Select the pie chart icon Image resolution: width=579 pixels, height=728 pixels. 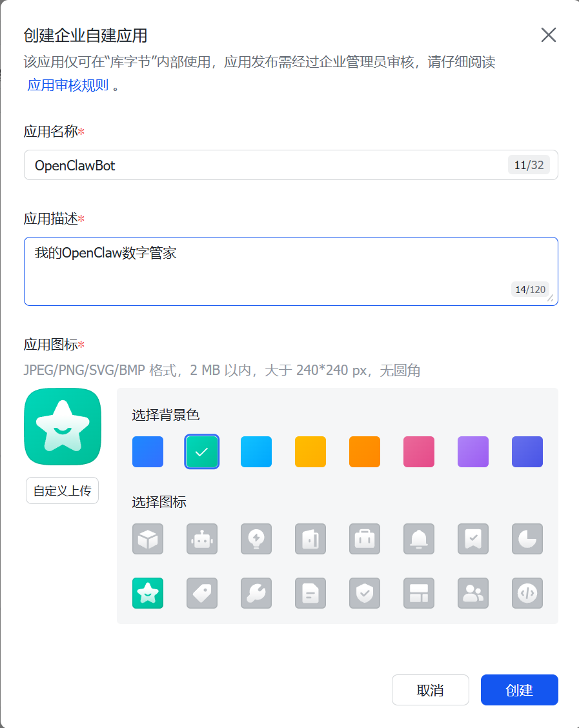527,539
